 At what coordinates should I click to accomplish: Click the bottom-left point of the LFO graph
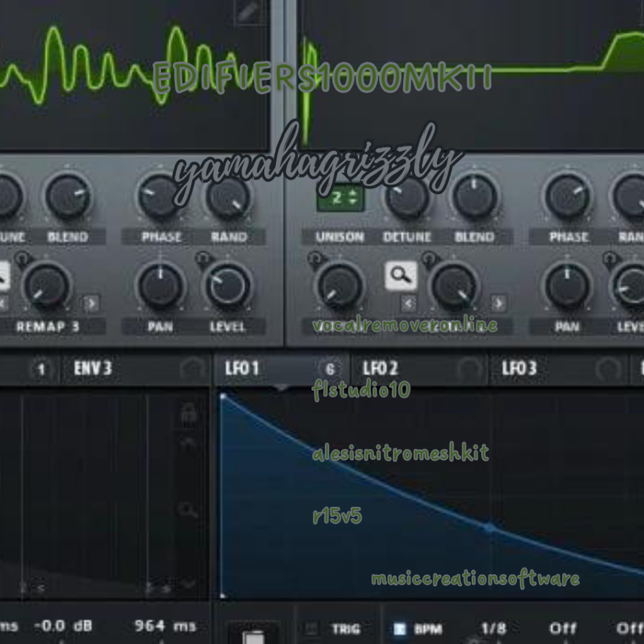tap(223, 595)
